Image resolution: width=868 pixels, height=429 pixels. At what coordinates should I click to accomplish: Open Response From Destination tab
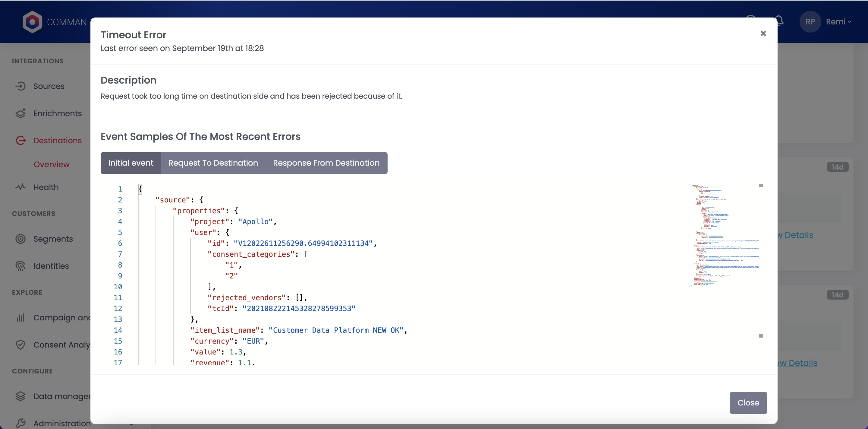326,163
